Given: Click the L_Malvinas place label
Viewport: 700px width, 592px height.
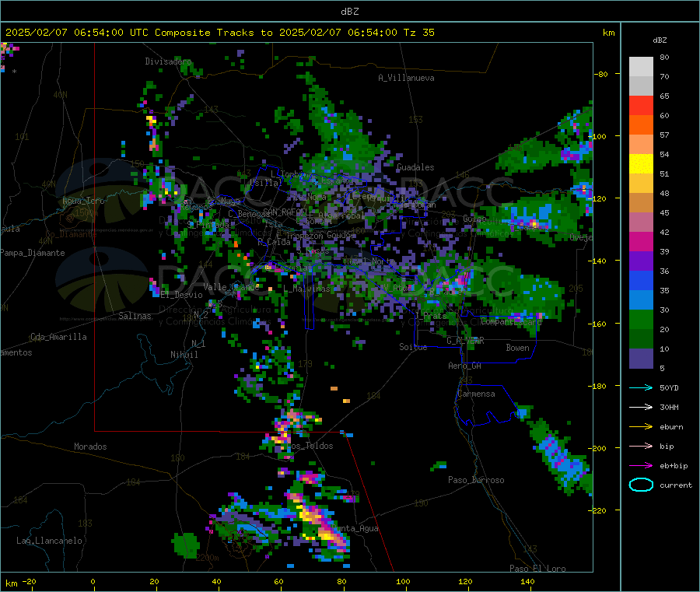Looking at the screenshot, I should pos(306,289).
